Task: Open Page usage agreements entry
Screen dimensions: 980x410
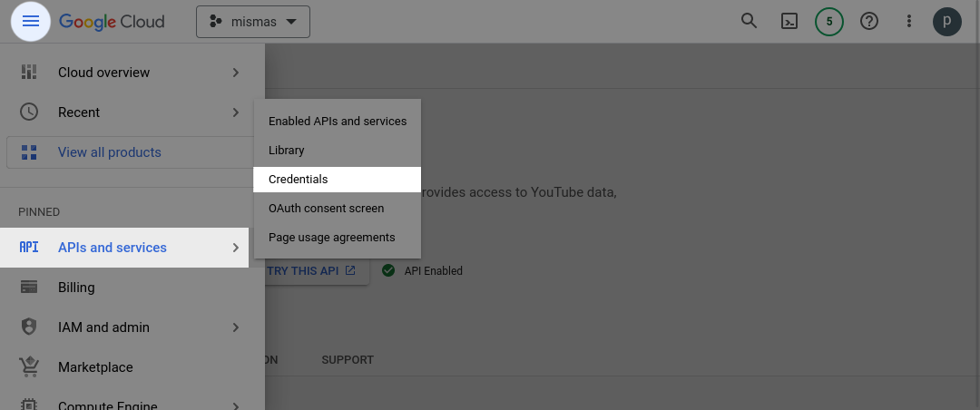Action: (338, 238)
